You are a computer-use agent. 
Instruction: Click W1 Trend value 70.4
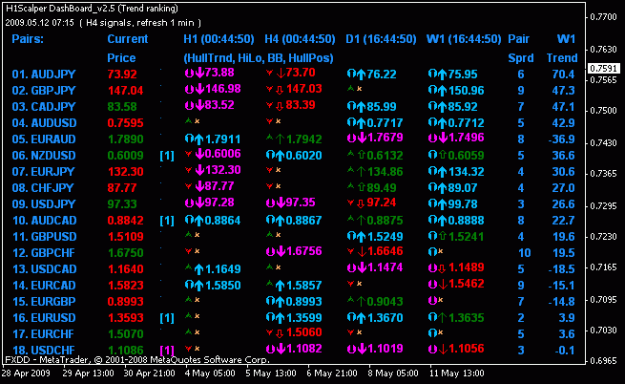563,75
